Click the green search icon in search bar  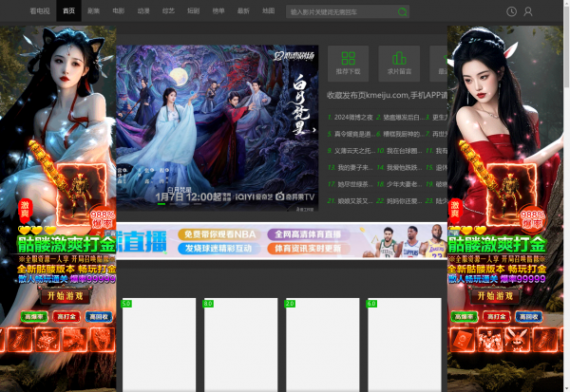click(x=403, y=12)
